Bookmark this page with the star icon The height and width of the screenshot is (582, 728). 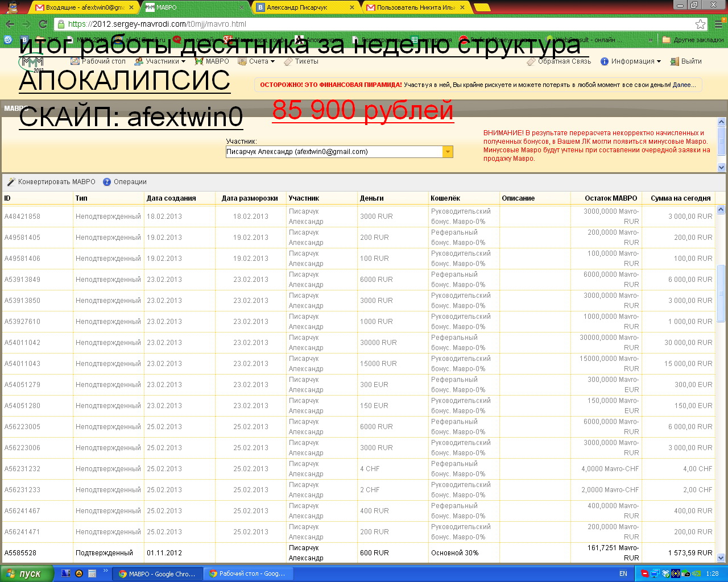coord(701,24)
